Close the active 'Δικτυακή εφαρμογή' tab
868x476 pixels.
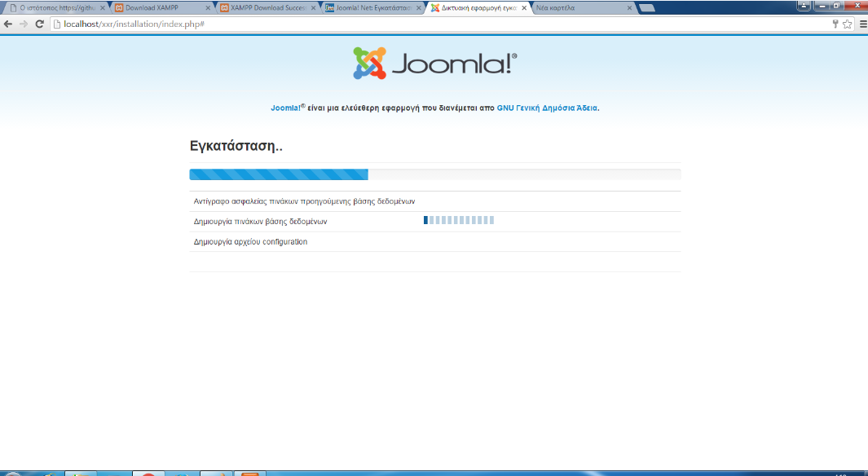[524, 8]
